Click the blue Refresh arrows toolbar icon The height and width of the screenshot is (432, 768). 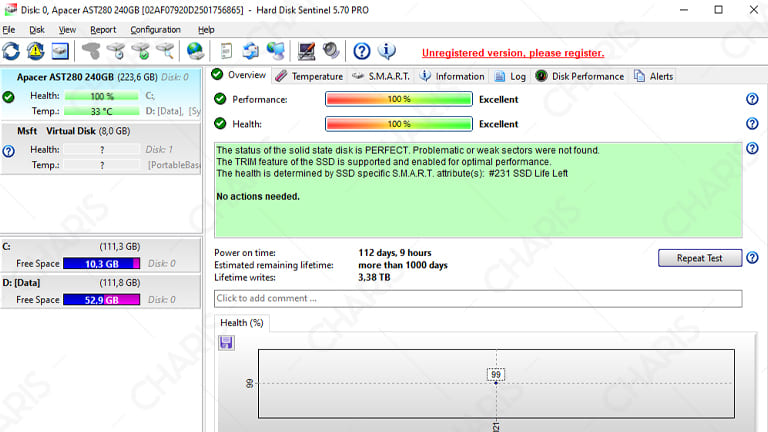11,51
